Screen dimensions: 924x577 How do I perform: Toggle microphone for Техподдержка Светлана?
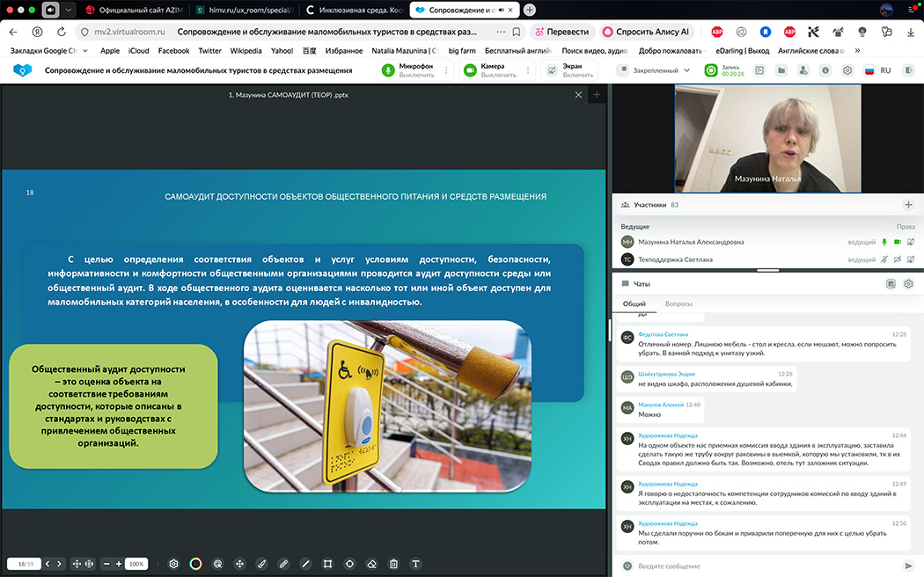pos(884,259)
